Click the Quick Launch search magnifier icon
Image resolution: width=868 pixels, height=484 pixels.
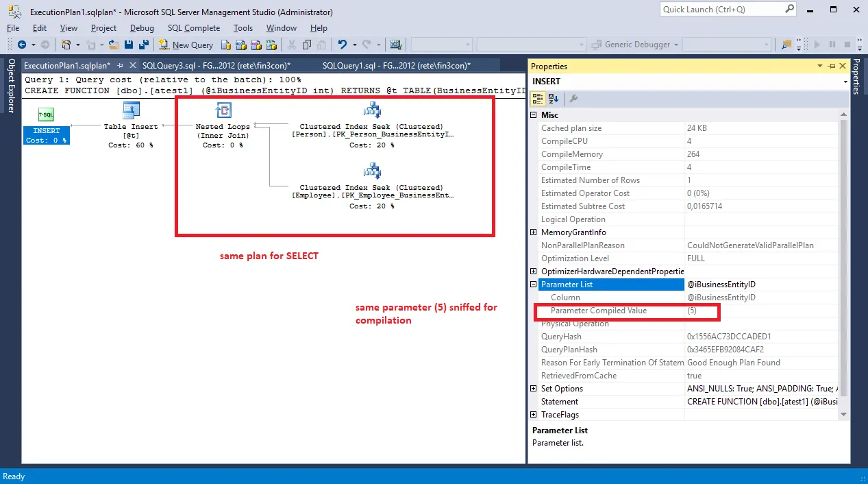point(790,10)
